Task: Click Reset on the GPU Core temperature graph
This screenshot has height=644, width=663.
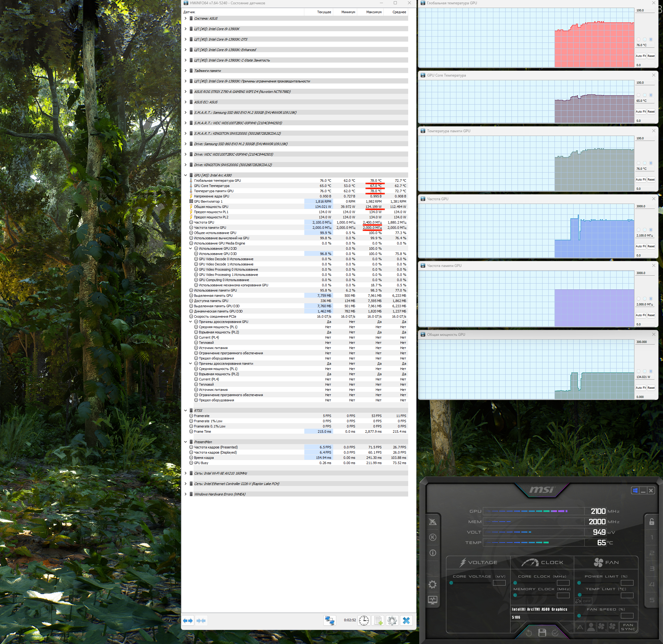Action: click(651, 112)
